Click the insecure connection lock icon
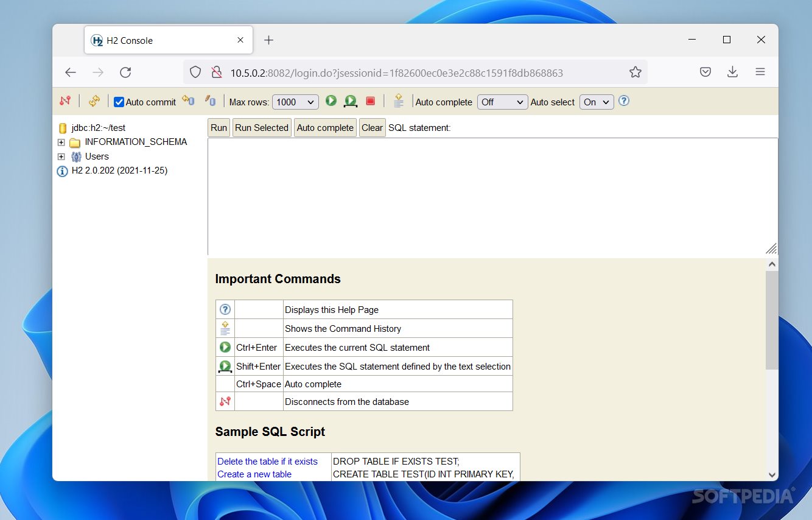Image resolution: width=812 pixels, height=520 pixels. tap(216, 72)
